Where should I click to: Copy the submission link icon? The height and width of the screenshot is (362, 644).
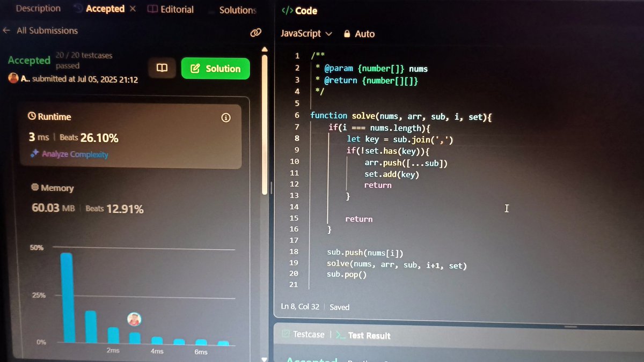pyautogui.click(x=255, y=33)
